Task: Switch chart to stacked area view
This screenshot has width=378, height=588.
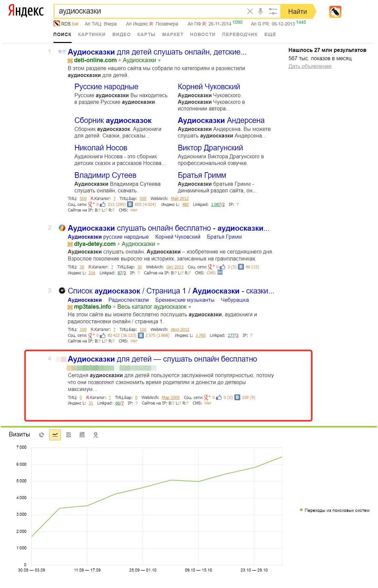Action: 69,435
